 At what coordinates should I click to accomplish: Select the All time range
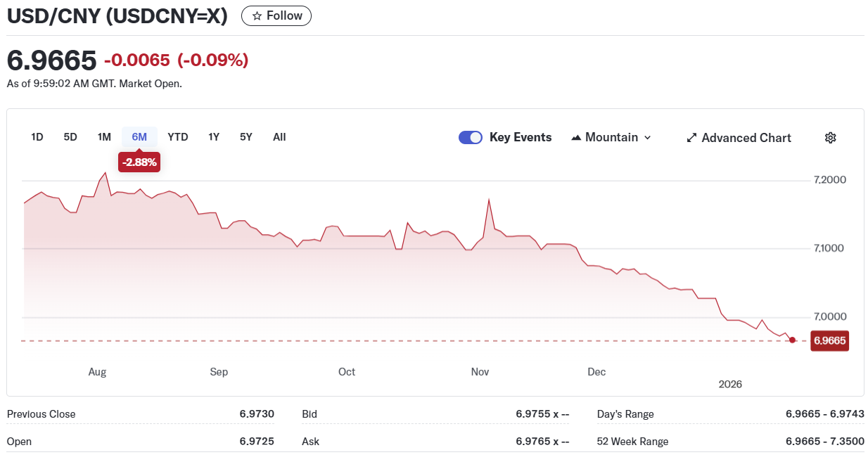[x=279, y=137]
